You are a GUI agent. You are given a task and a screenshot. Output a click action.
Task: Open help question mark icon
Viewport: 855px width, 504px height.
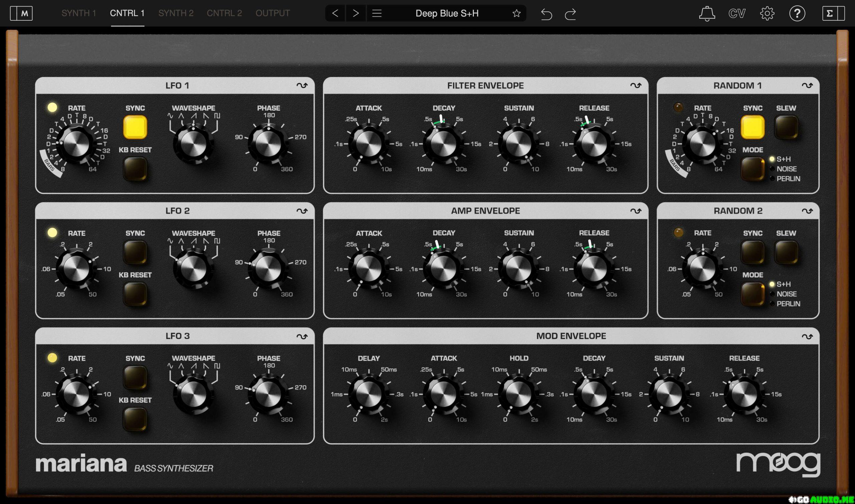pos(797,14)
